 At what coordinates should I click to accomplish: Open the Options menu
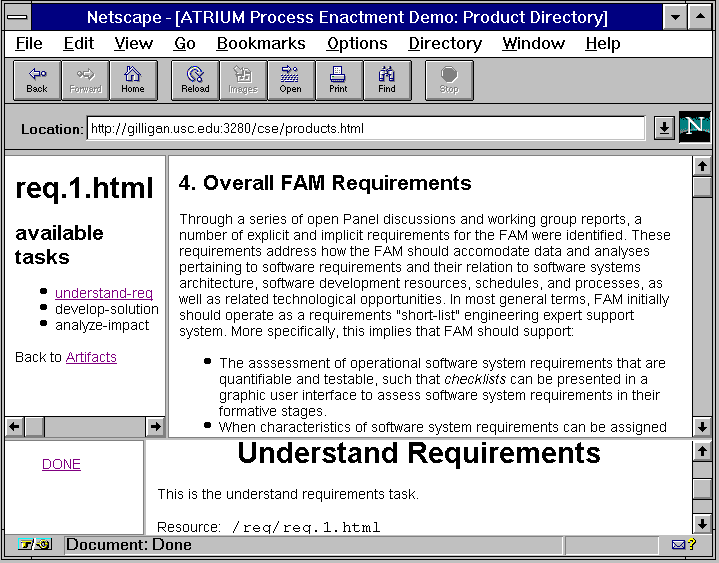(357, 43)
